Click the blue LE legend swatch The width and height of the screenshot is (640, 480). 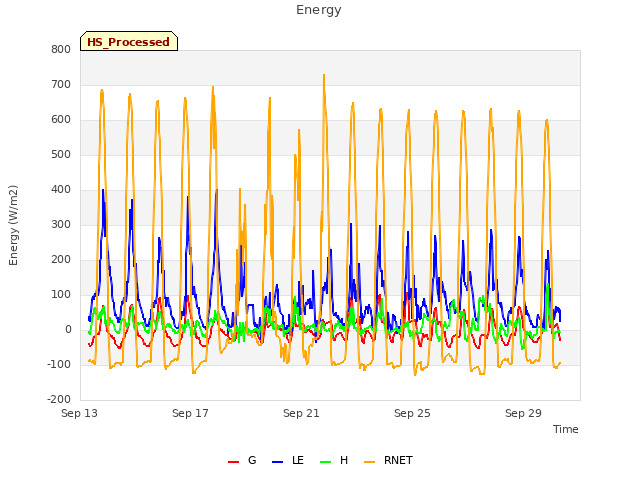277,462
